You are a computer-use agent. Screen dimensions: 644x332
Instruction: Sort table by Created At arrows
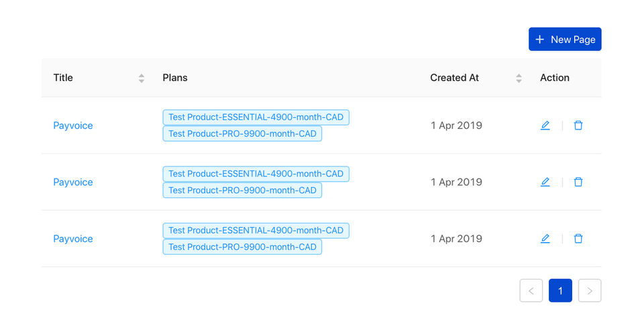pyautogui.click(x=519, y=78)
